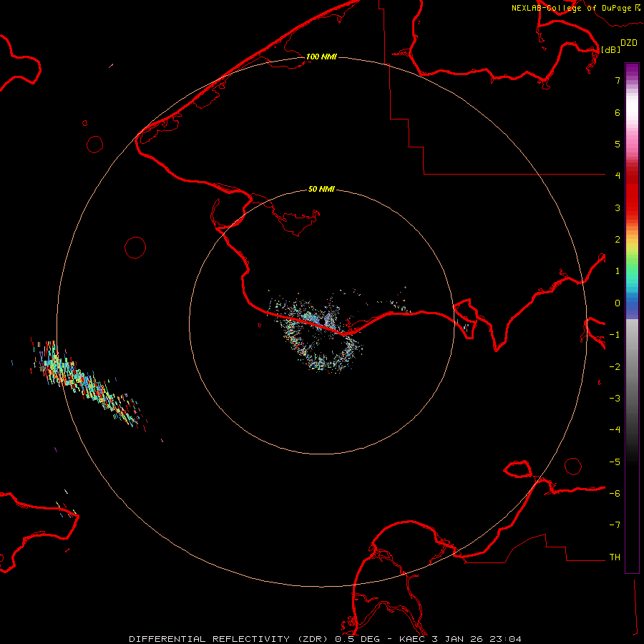Click the 6 tick label on color scale
This screenshot has width=644, height=644.
[618, 112]
